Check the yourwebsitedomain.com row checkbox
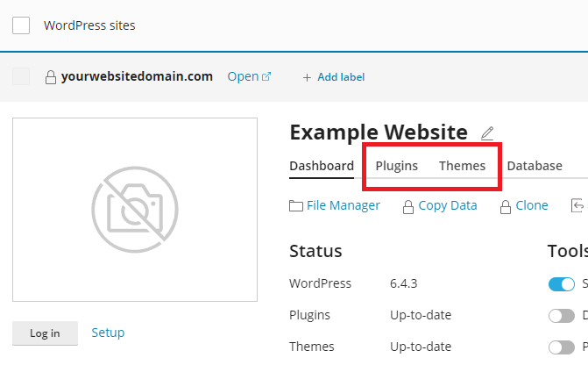The image size is (588, 365). [x=21, y=77]
